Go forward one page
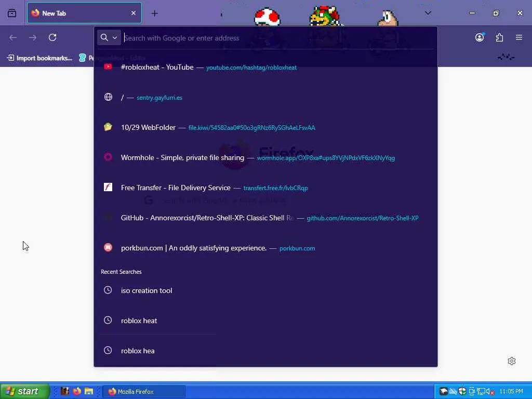The height and width of the screenshot is (399, 532). pos(33,37)
